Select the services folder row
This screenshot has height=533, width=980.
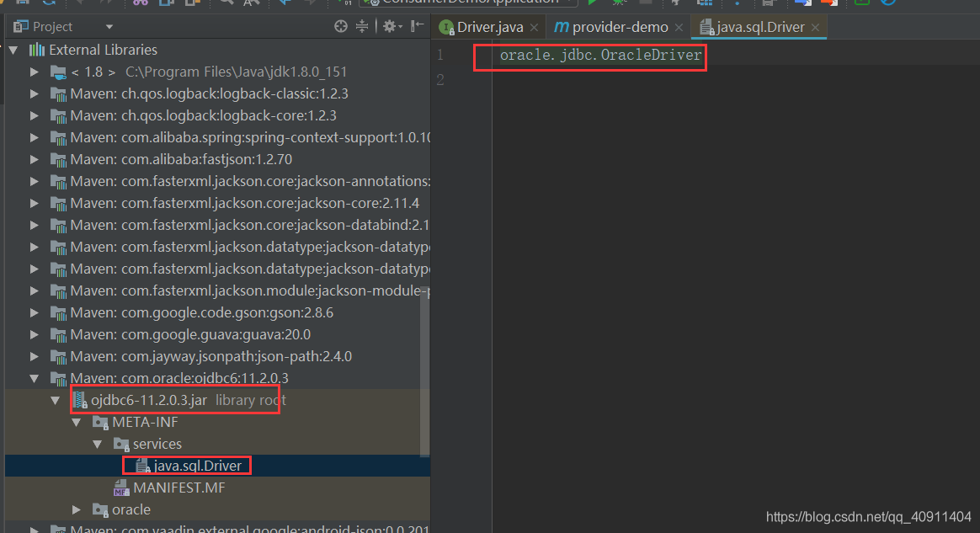pyautogui.click(x=217, y=444)
